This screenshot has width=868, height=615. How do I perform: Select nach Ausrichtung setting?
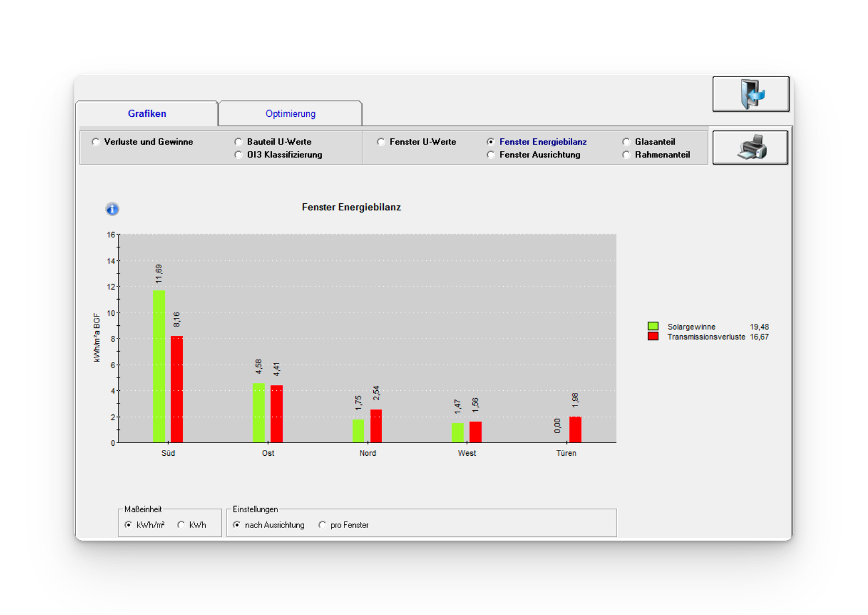[x=237, y=525]
